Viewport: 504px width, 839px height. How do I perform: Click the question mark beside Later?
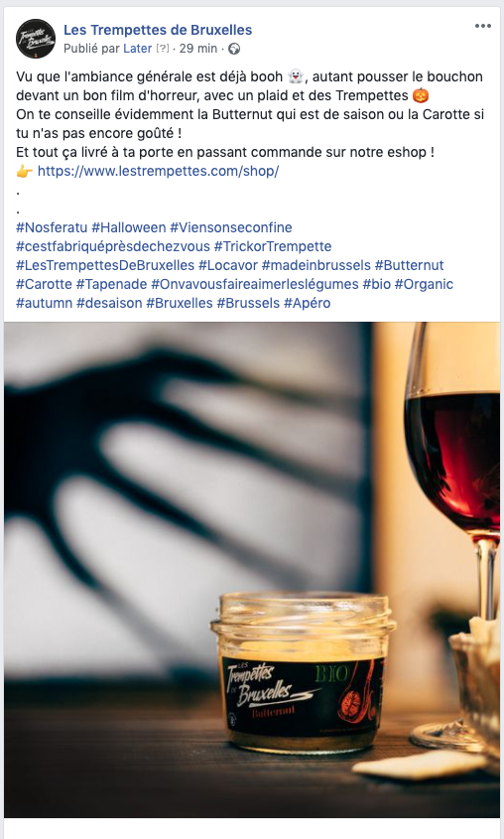pyautogui.click(x=163, y=49)
